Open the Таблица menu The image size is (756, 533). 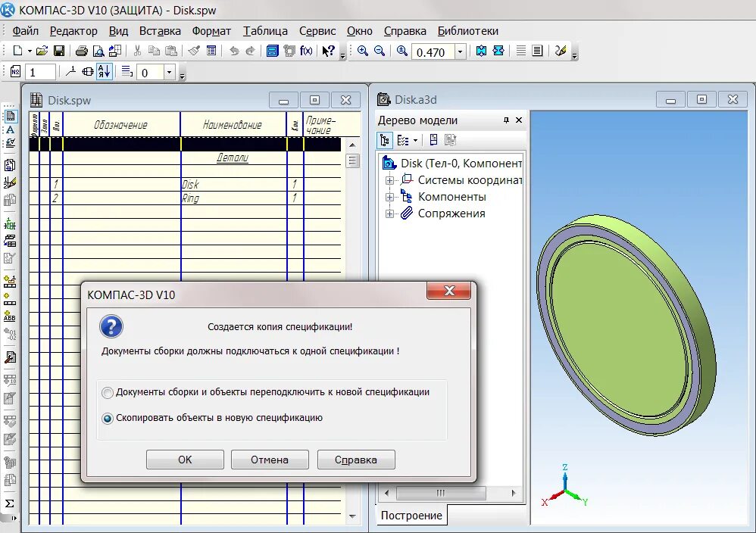pos(265,31)
